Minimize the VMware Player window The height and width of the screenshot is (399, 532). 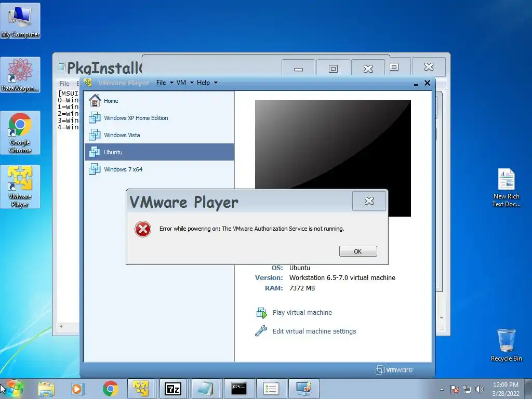click(x=416, y=84)
